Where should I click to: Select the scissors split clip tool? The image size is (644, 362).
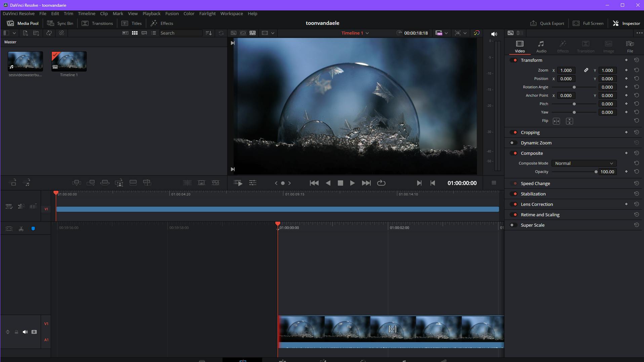pos(21,229)
